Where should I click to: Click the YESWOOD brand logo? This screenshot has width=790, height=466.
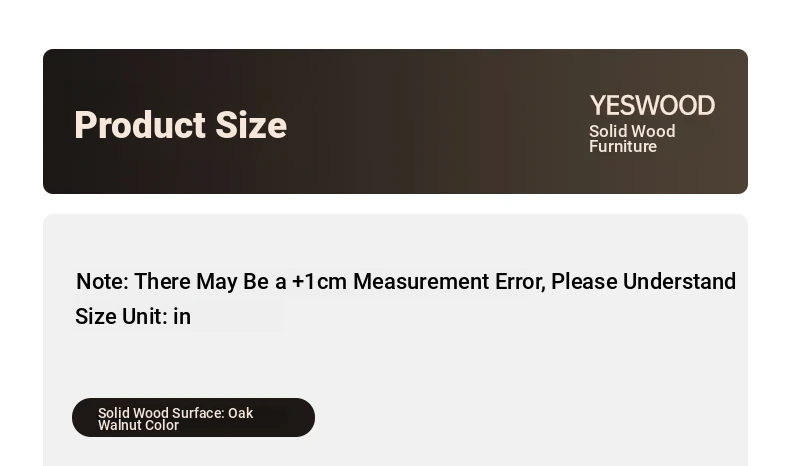point(652,106)
